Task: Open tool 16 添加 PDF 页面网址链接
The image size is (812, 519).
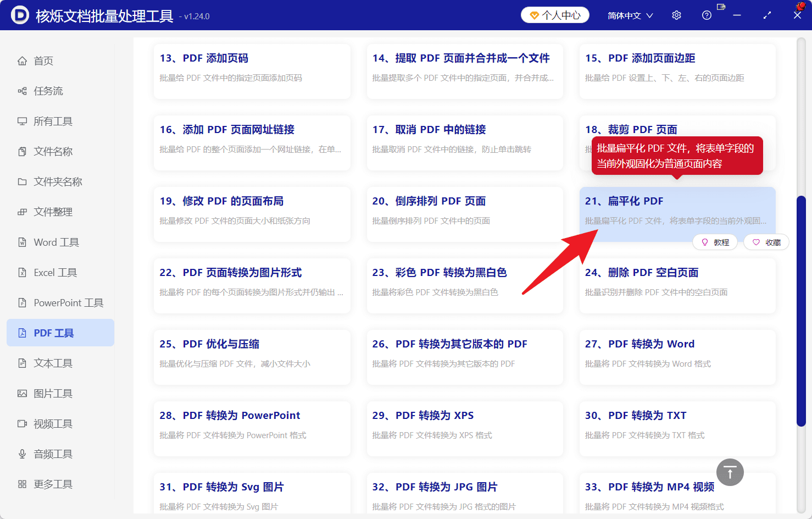Action: [x=252, y=143]
